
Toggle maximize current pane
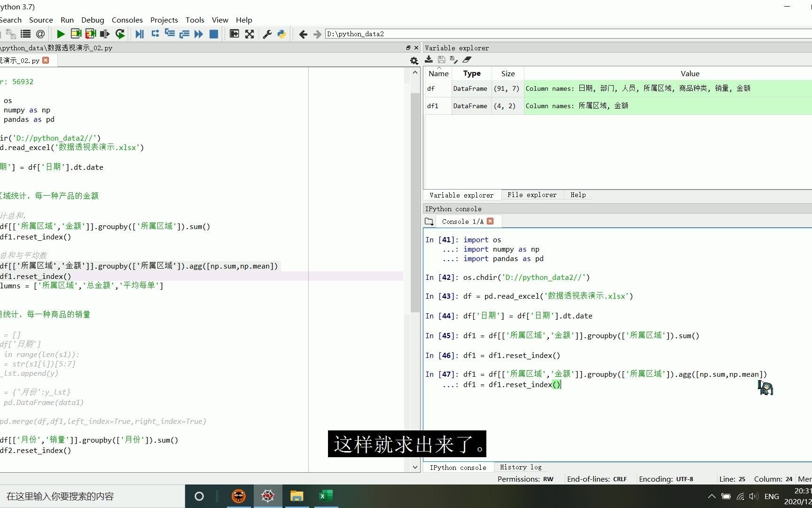click(x=234, y=34)
